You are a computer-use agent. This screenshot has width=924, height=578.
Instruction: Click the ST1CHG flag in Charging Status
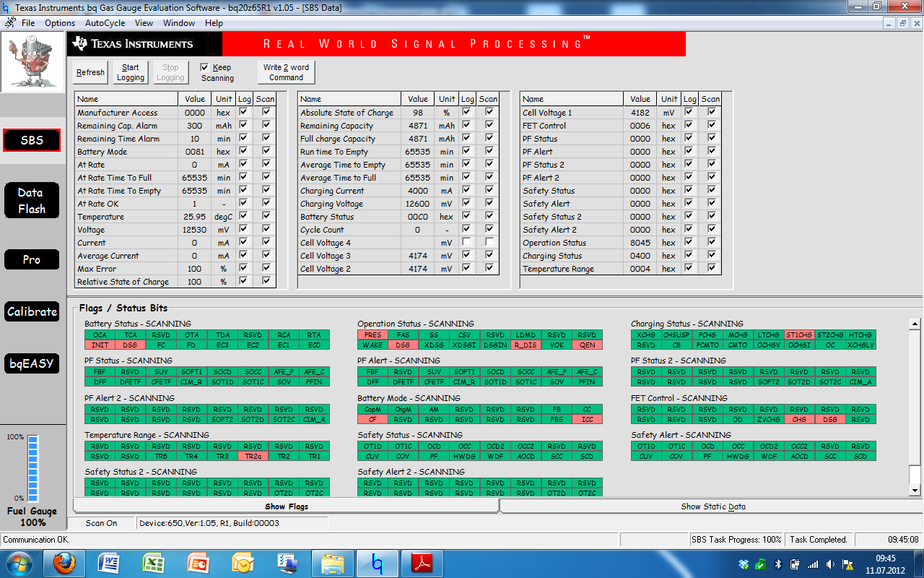[799, 335]
